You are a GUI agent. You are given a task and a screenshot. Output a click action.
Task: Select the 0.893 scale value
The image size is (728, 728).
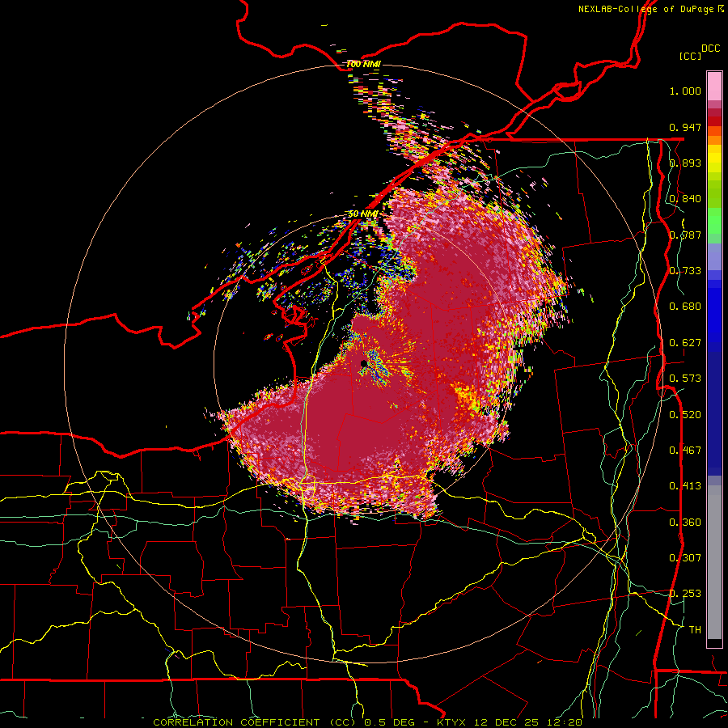tap(685, 163)
